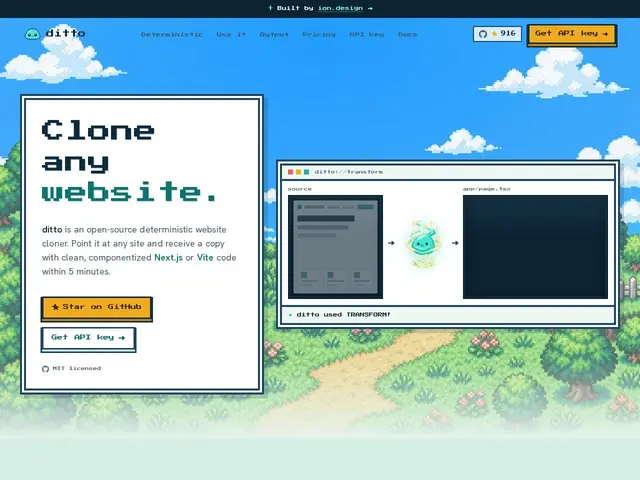Go to the Deterministic nav section
Image resolution: width=640 pixels, height=480 pixels.
[171, 35]
